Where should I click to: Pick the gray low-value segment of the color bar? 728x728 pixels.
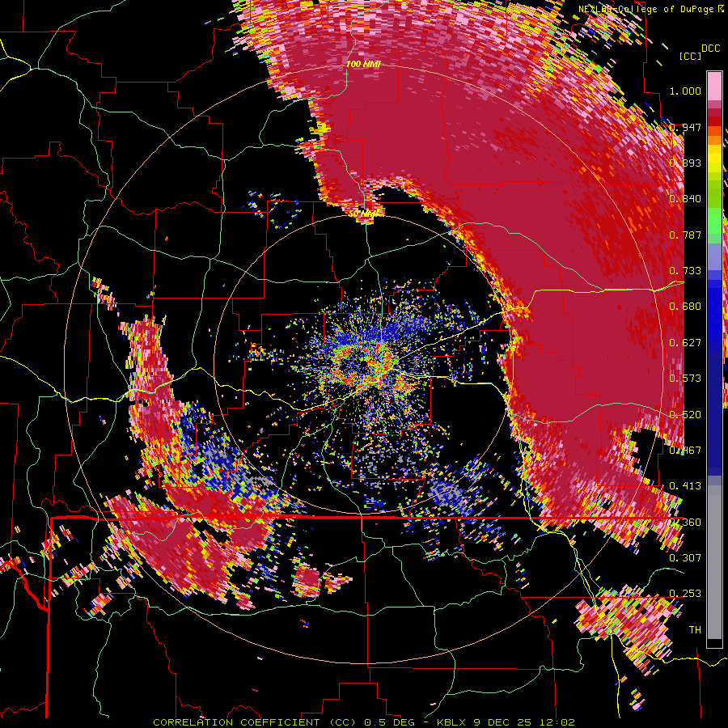(x=714, y=562)
